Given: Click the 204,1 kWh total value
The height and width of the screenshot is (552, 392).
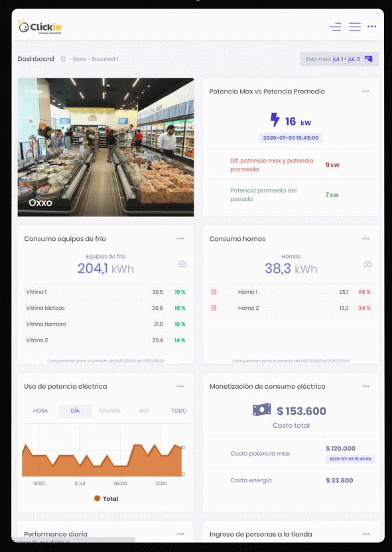Looking at the screenshot, I should click(x=105, y=269).
